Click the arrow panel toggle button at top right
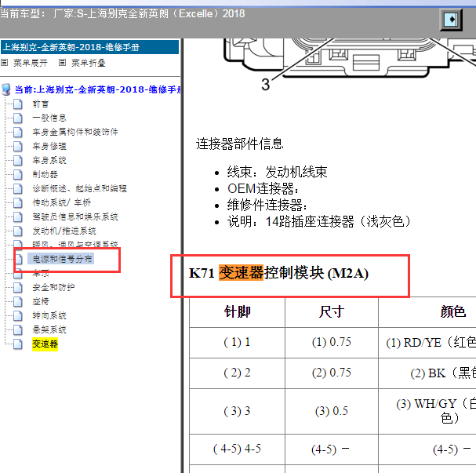Viewport: 476px width, 473px height. click(451, 20)
